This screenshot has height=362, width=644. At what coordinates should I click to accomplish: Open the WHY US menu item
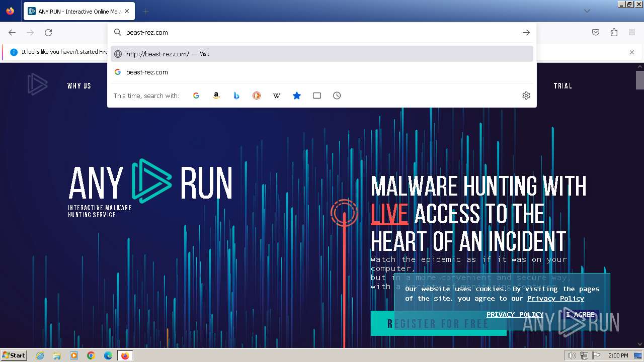pos(79,86)
